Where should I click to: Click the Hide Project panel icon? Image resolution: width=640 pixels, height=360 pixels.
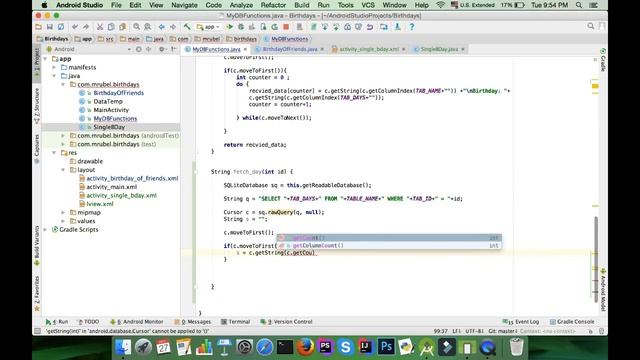(x=173, y=49)
